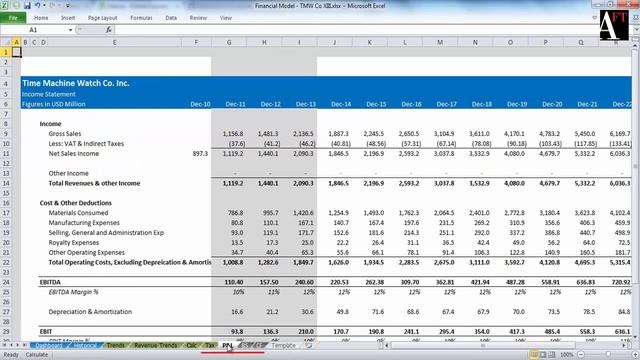The width and height of the screenshot is (640, 360).
Task: Click the Depreciation & Amortization label
Action: tap(90, 312)
